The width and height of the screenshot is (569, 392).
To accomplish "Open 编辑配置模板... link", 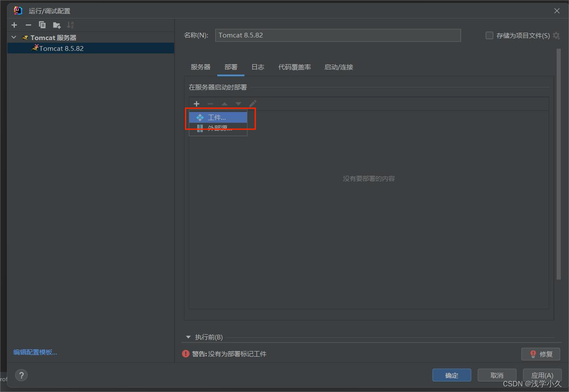I will [x=35, y=352].
